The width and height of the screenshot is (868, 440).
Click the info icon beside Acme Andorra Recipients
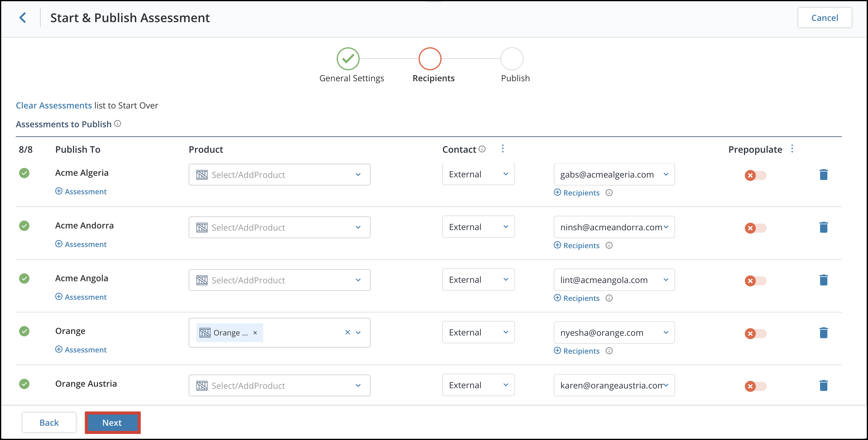point(609,245)
